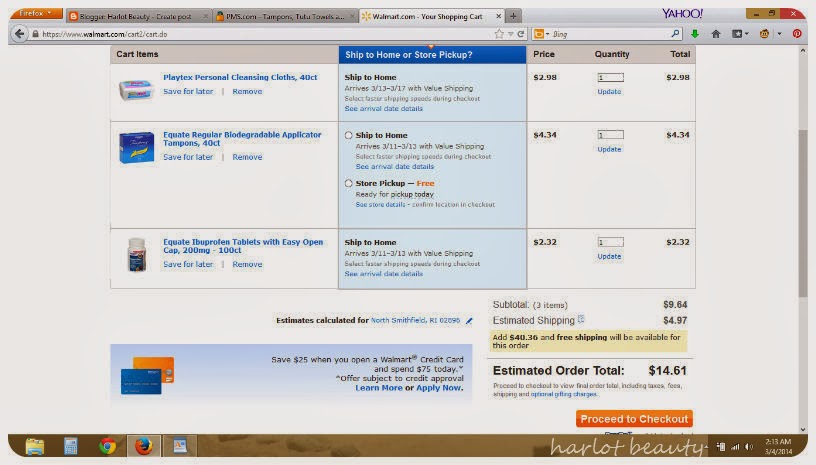Open optional gifting charges link
Image resolution: width=816 pixels, height=465 pixels.
[564, 394]
